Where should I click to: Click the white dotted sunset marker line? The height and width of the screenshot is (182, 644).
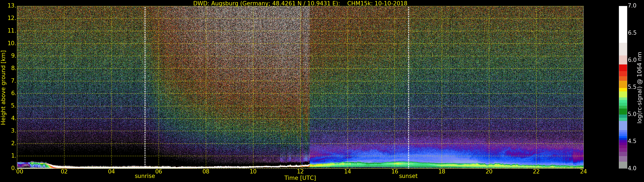[x=409, y=87]
